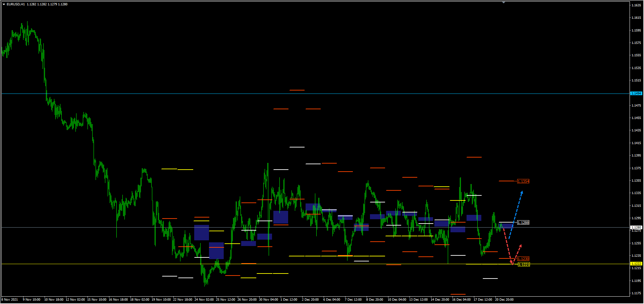The height and width of the screenshot is (304, 644).
Task: Select the newest blue zone rectangle near 1.1288
Action: pos(505,226)
